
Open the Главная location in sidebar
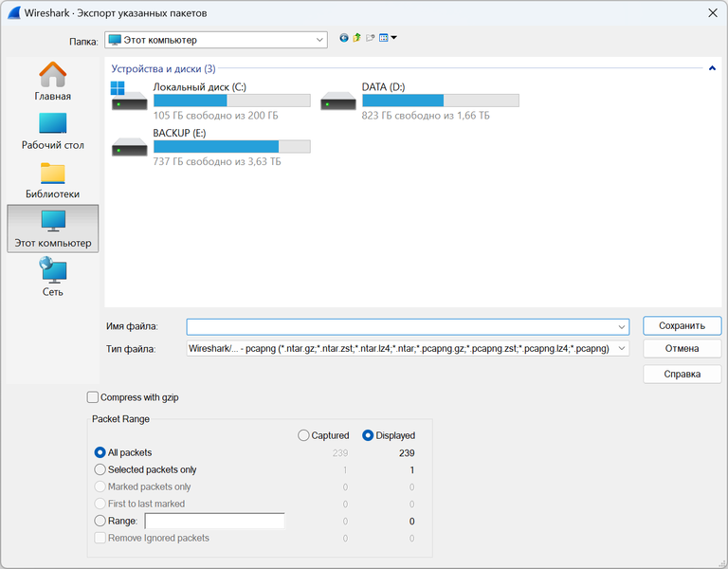(x=52, y=82)
